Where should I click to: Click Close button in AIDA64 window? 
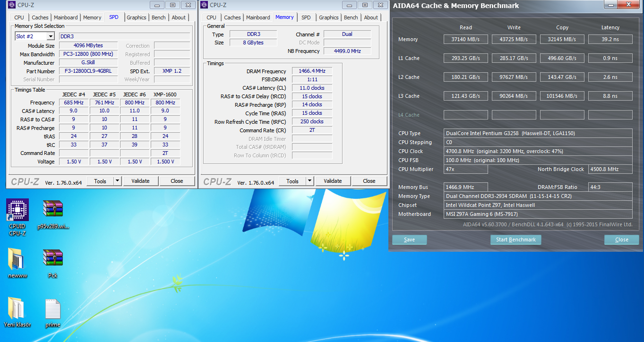coord(622,240)
